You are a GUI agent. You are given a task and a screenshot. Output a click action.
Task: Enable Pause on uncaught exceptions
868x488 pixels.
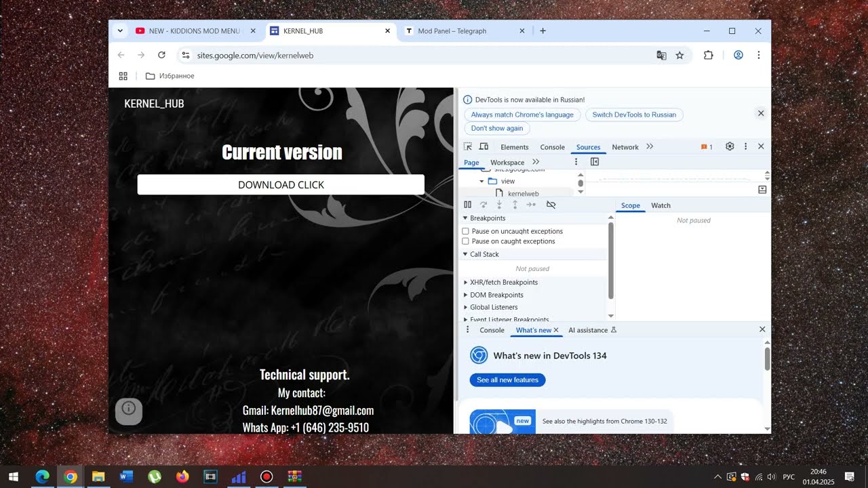[466, 231]
